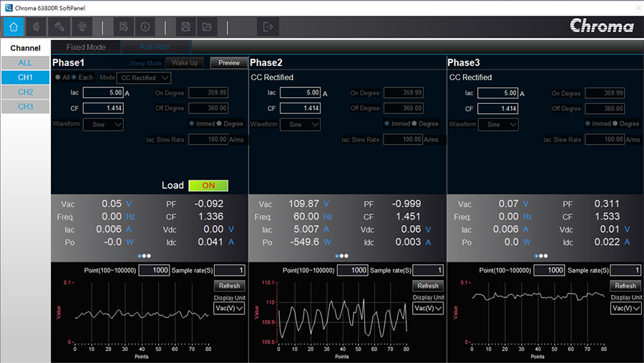Click Phase2 measurement page indicator dots
644x363 pixels.
coord(342,256)
